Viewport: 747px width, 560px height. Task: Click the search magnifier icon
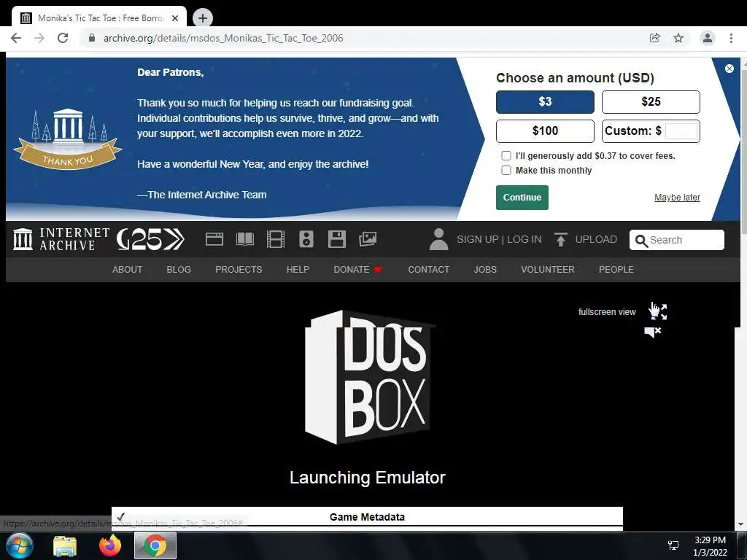(x=641, y=241)
